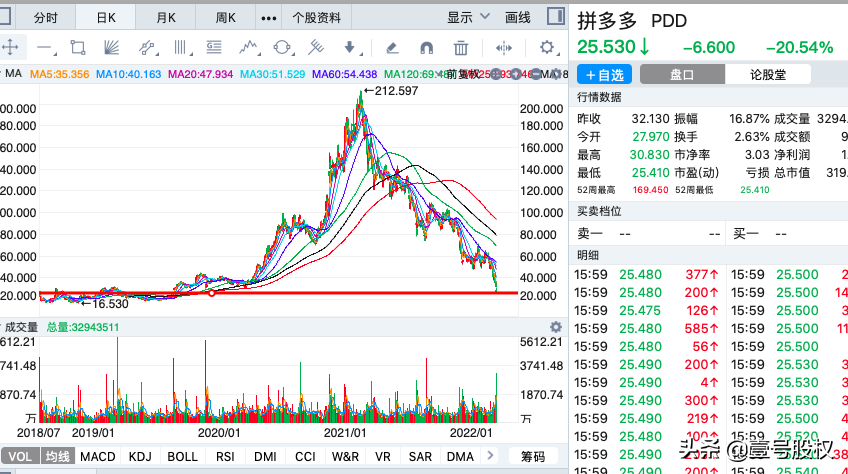Screen dimensions: 848x474
Task: Select the MACD indicator
Action: click(98, 456)
